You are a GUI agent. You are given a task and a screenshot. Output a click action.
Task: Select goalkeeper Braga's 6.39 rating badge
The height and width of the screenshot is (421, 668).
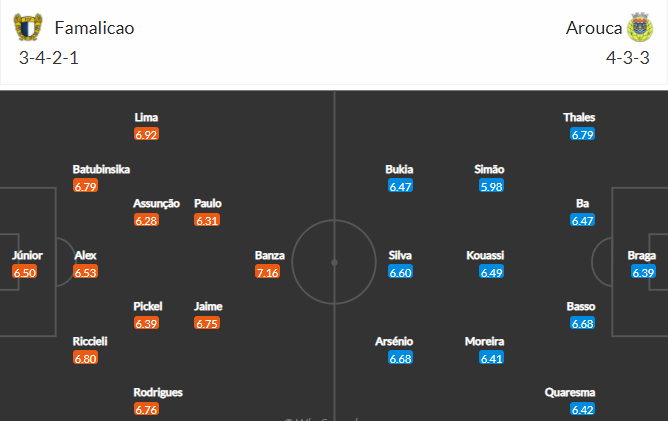click(x=643, y=272)
